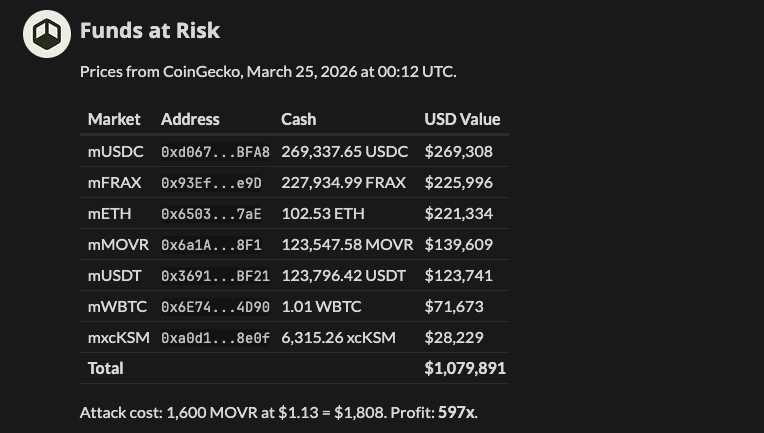
Task: Click the author avatar icon
Action: [x=47, y=33]
